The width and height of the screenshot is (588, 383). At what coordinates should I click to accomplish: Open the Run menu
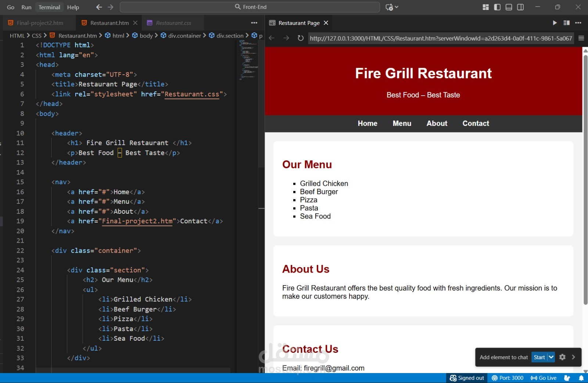pos(26,7)
